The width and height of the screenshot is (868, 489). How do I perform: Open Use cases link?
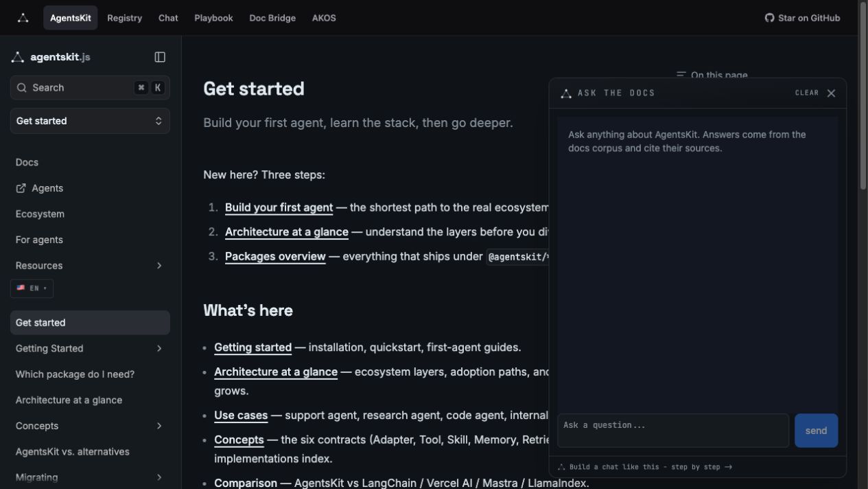click(241, 416)
